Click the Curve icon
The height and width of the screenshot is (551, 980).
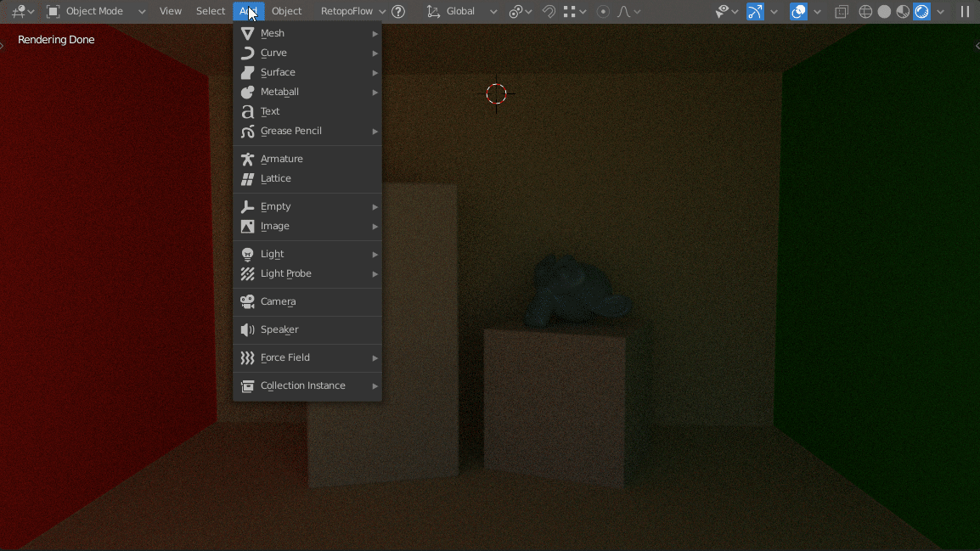247,53
